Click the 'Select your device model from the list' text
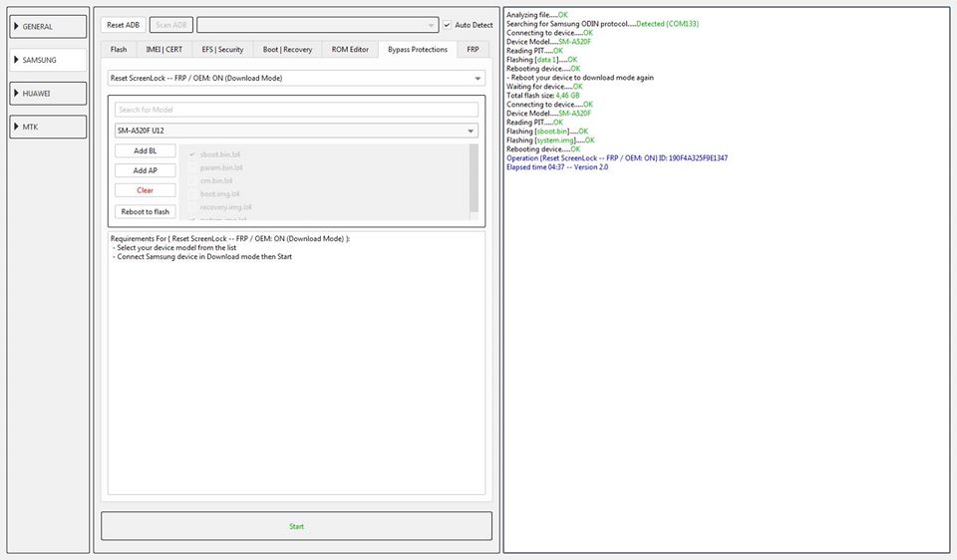The height and width of the screenshot is (560, 957). tap(176, 248)
